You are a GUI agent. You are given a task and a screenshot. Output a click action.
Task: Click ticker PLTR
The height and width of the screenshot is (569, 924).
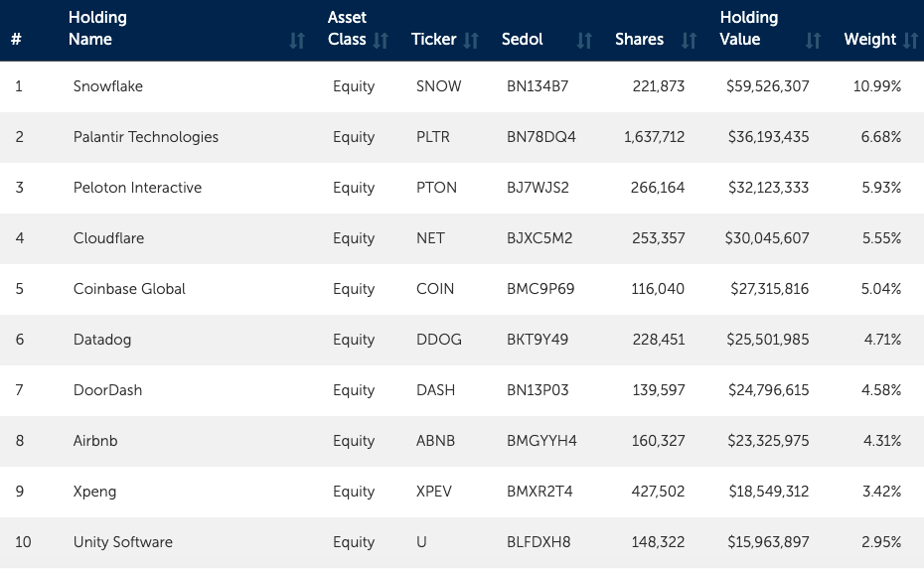[x=432, y=137]
